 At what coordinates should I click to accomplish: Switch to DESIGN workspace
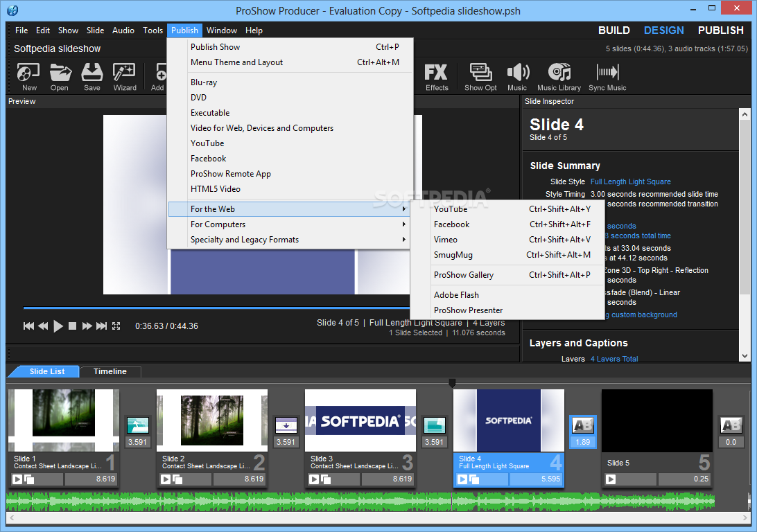(x=664, y=30)
